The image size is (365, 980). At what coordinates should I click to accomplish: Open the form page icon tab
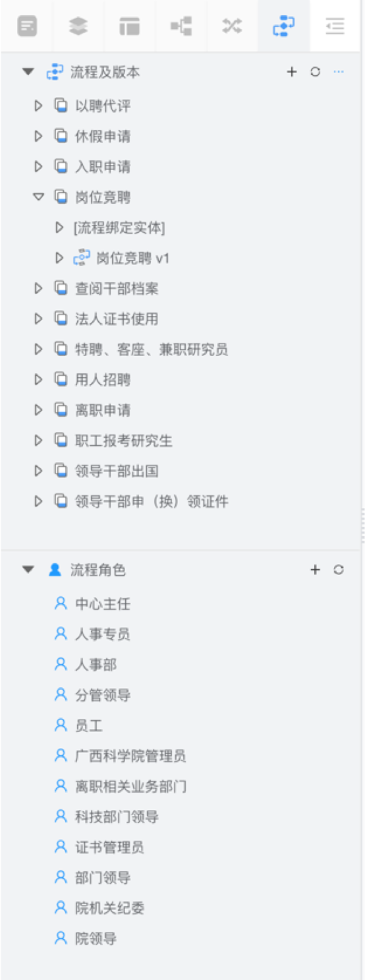coord(27,26)
